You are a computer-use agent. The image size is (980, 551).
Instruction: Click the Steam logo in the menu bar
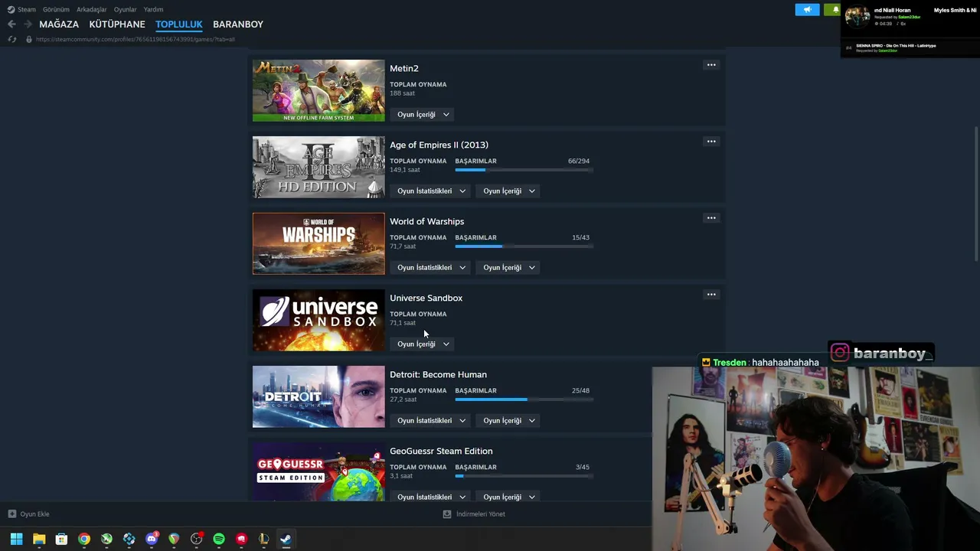pyautogui.click(x=11, y=9)
